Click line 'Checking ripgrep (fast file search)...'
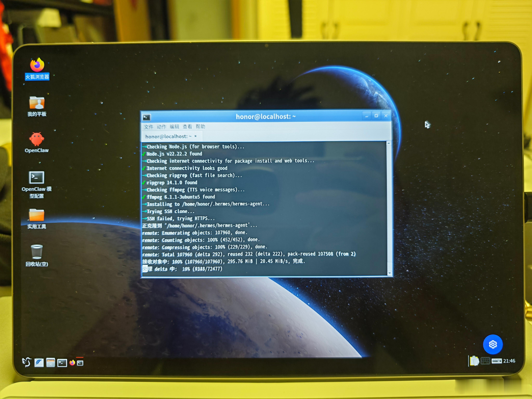532x399 pixels. [x=194, y=175]
